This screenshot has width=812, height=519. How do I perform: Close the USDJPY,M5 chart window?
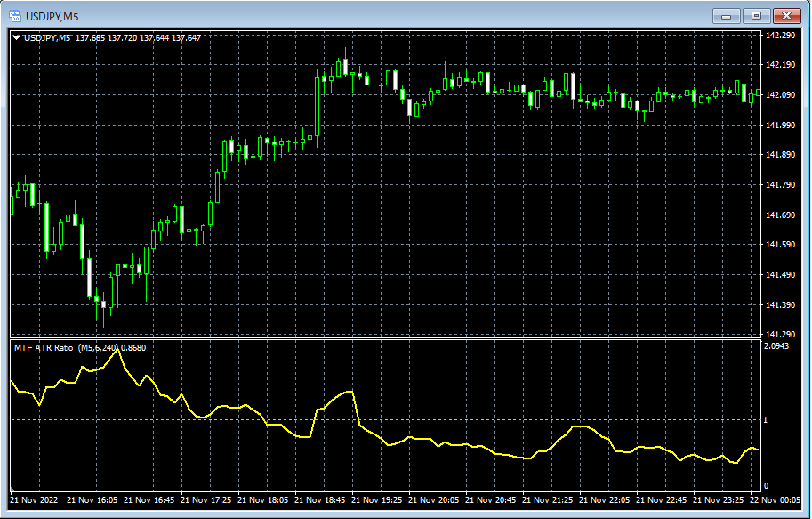click(x=786, y=16)
